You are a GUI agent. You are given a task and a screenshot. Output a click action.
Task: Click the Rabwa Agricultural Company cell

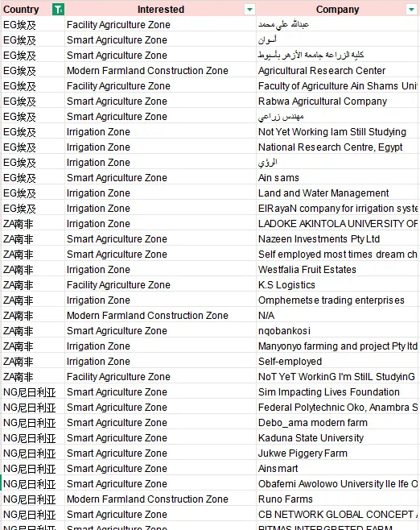[337, 101]
